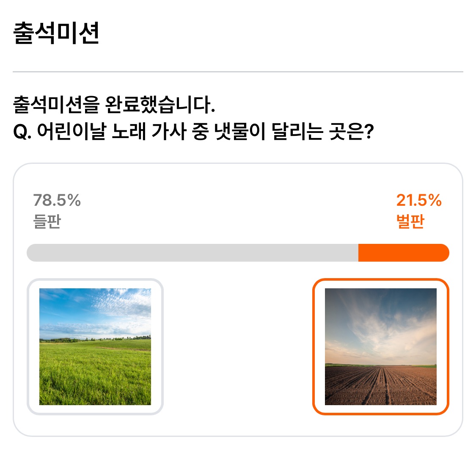Click the brown soil furrows in the photo
The height and width of the screenshot is (464, 476).
point(381,386)
